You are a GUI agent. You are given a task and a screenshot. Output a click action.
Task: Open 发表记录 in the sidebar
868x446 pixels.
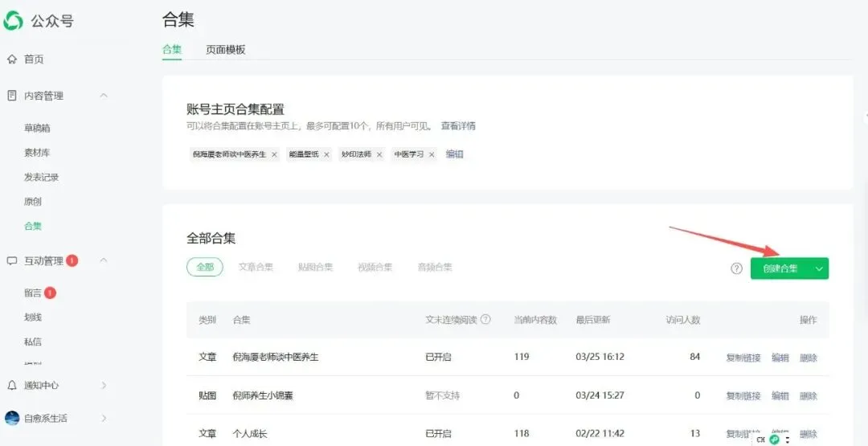tap(42, 177)
